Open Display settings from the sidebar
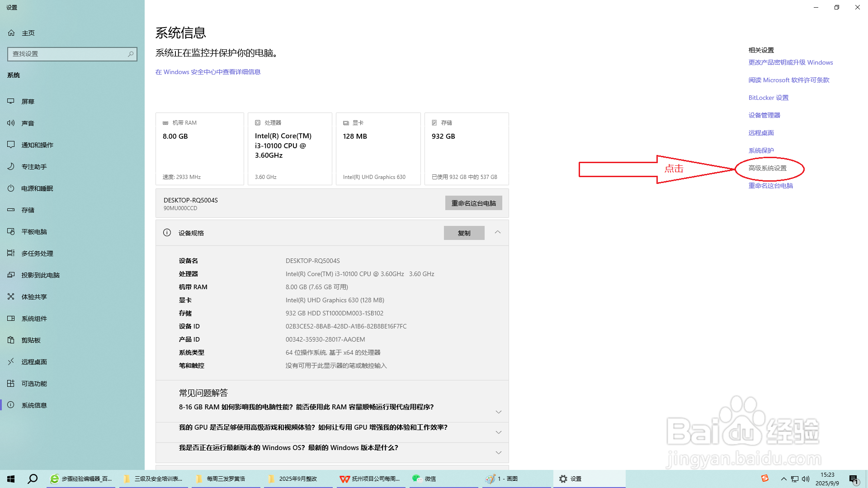Viewport: 868px width, 488px height. coord(28,101)
